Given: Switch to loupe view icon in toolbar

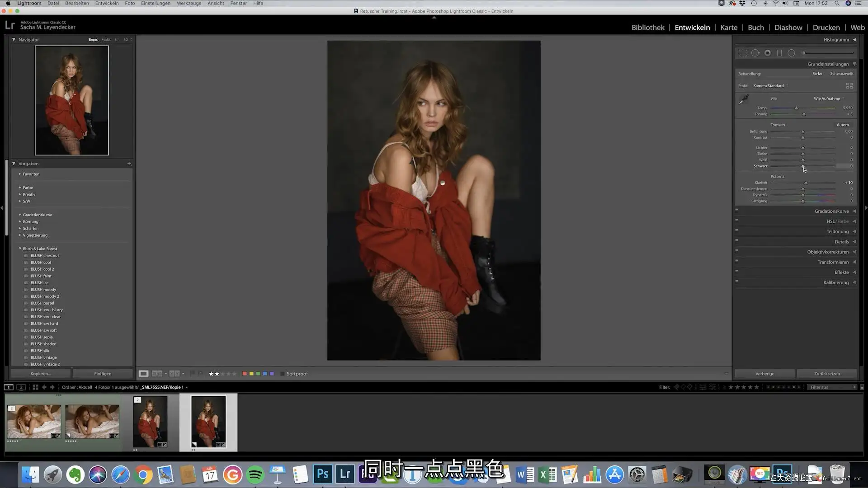Looking at the screenshot, I should (143, 374).
